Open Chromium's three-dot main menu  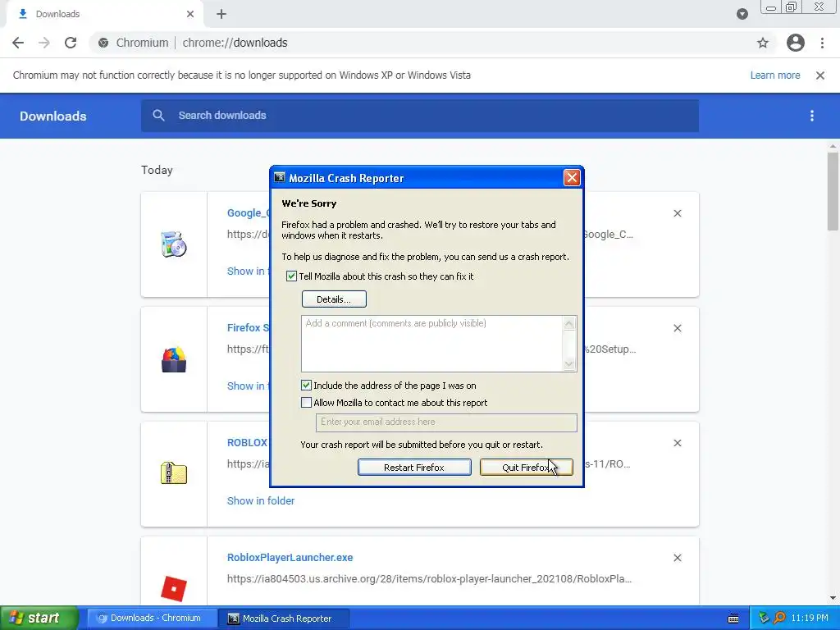click(x=822, y=43)
